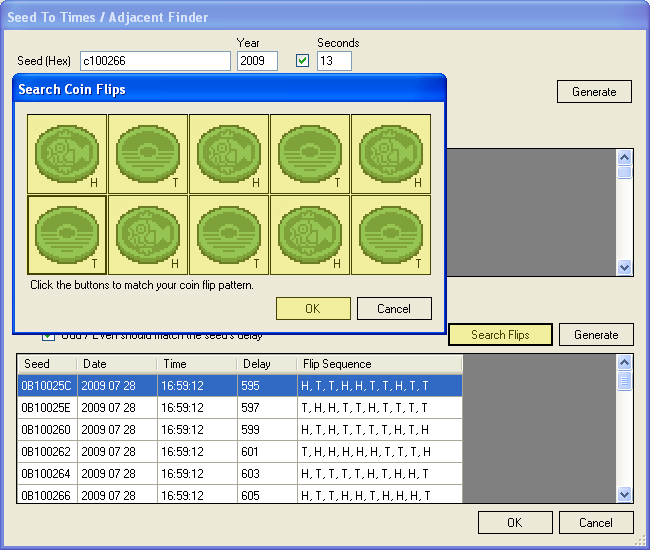Flip the first coin in top row
Image resolution: width=650 pixels, height=550 pixels.
pyautogui.click(x=66, y=153)
